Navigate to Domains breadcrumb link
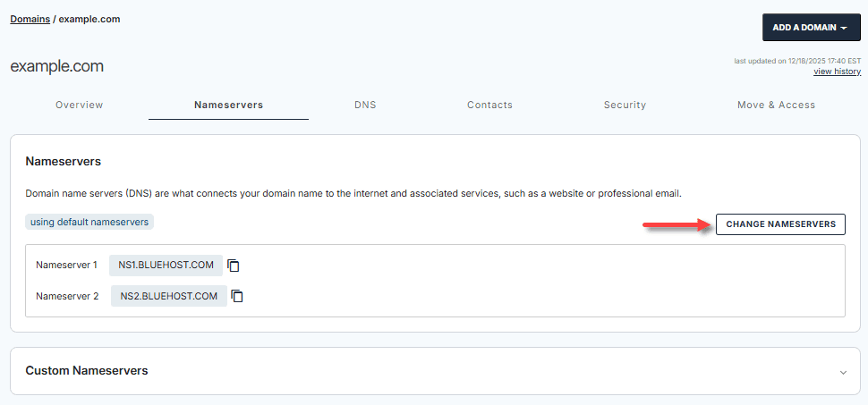Image resolution: width=868 pixels, height=405 pixels. (x=30, y=19)
